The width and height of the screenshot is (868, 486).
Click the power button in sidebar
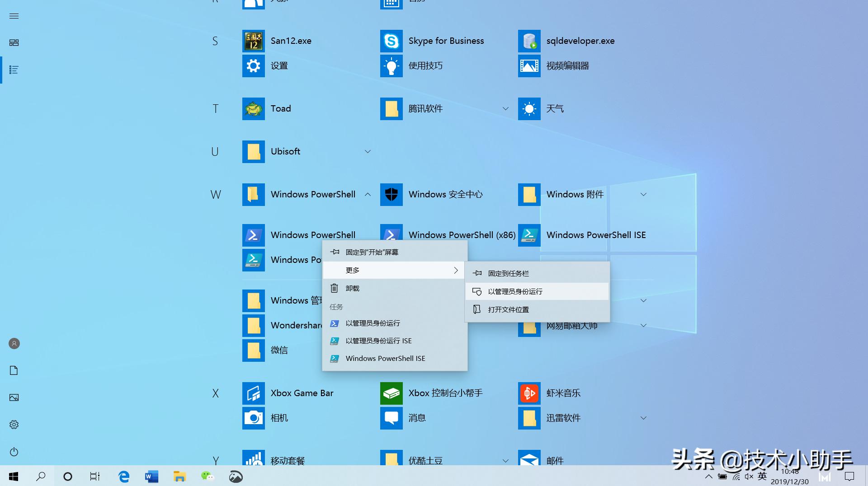click(14, 452)
